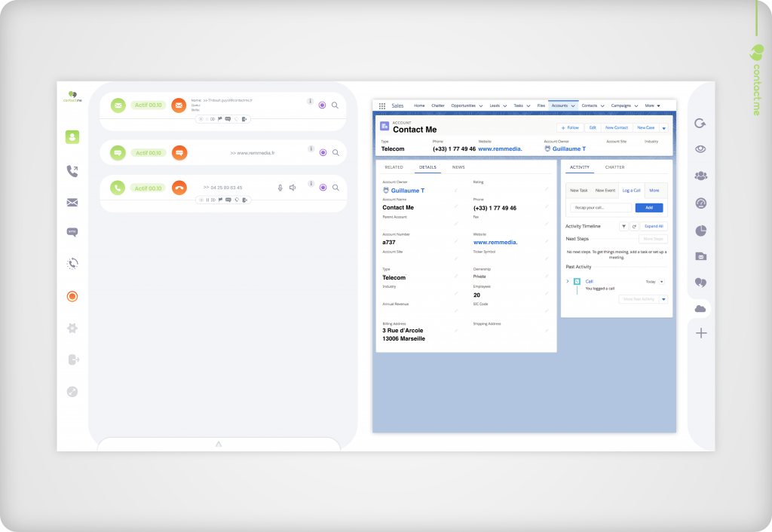Click the New Case button
The width and height of the screenshot is (772, 532).
click(x=645, y=127)
